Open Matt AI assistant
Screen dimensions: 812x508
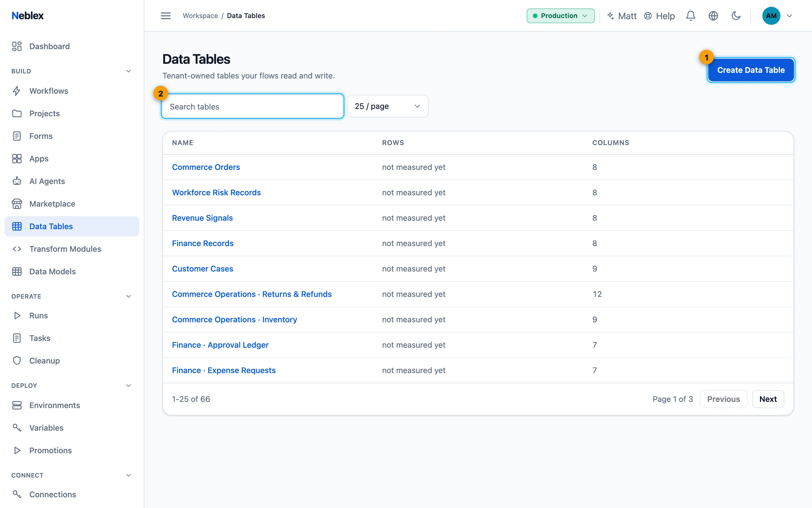point(622,16)
